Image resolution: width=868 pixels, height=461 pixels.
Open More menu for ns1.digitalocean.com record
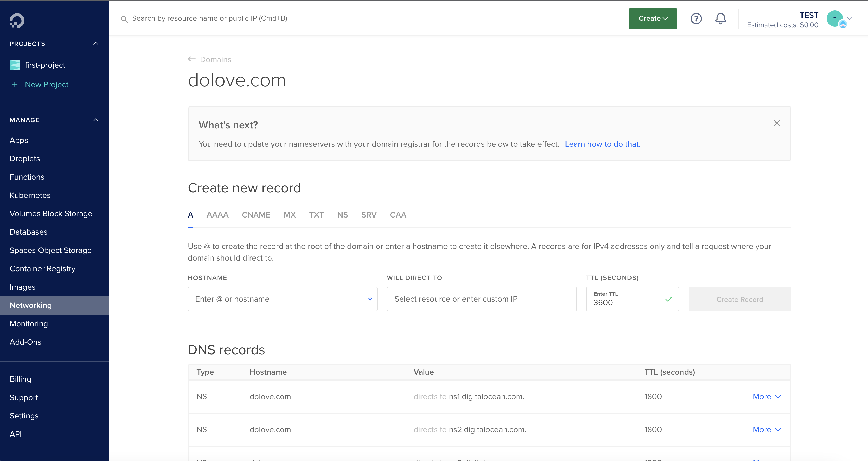tap(767, 397)
